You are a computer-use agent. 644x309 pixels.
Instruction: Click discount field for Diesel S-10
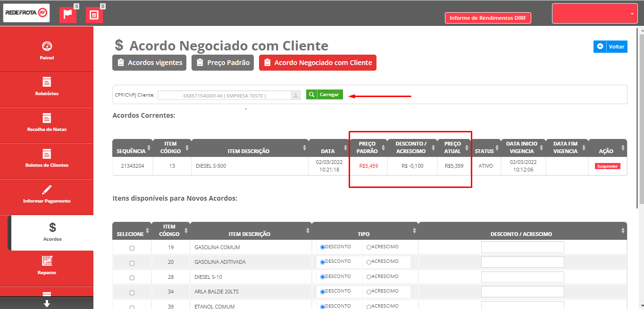[x=523, y=277]
